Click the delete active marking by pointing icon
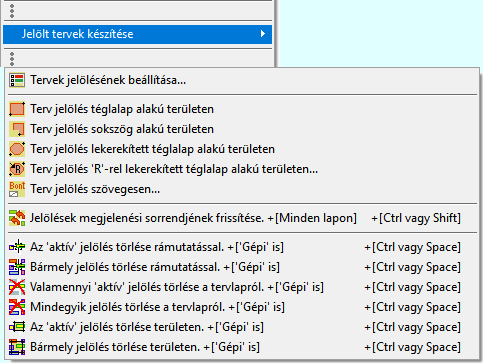Viewport: 483px width, 363px height. (x=17, y=247)
